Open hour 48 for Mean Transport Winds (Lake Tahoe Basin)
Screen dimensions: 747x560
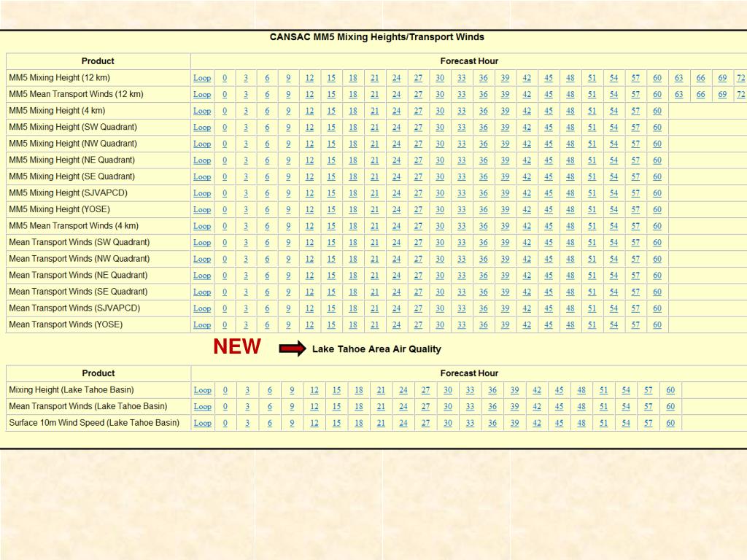(581, 407)
